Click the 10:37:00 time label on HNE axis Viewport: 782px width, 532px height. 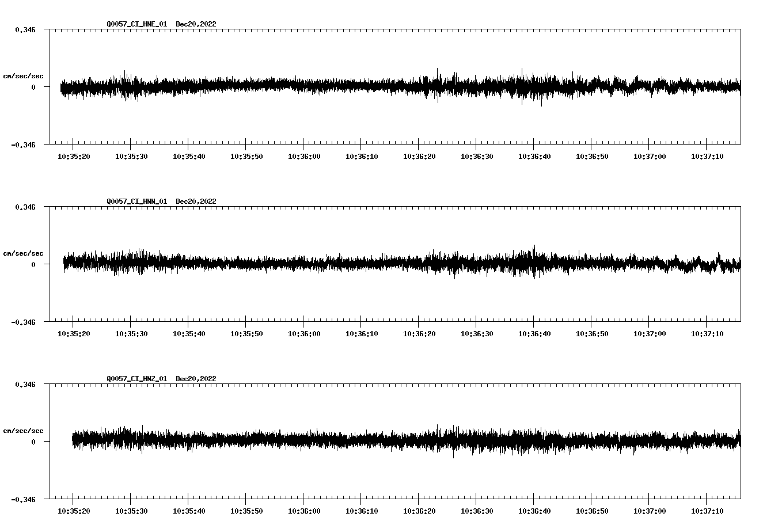pyautogui.click(x=650, y=157)
